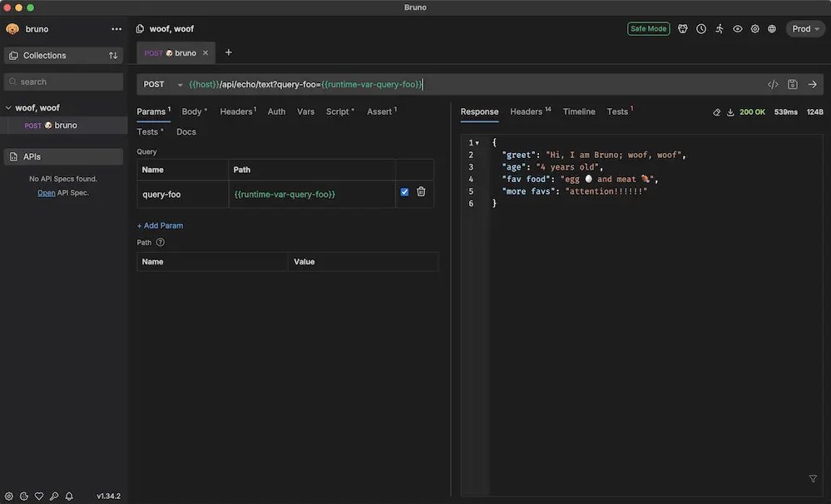Open the response filter funnel icon
This screenshot has width=831, height=504.
tap(813, 478)
